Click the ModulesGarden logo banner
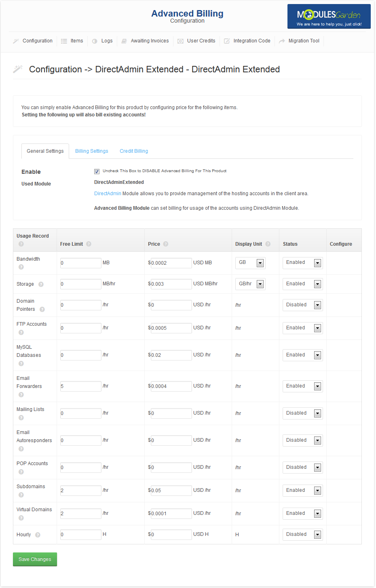The width and height of the screenshot is (376, 588). pos(329,17)
